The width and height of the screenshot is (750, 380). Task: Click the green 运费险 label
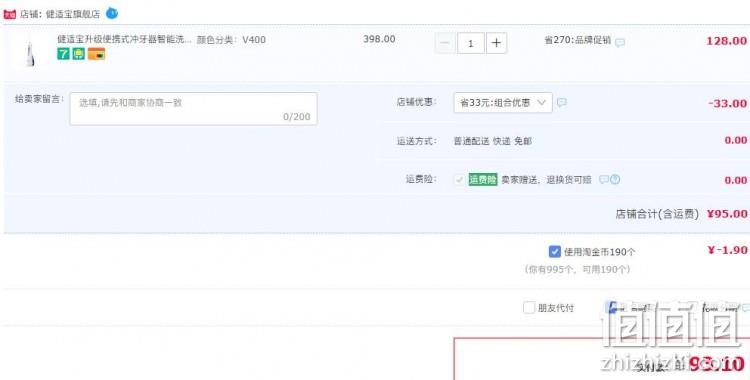point(483,179)
